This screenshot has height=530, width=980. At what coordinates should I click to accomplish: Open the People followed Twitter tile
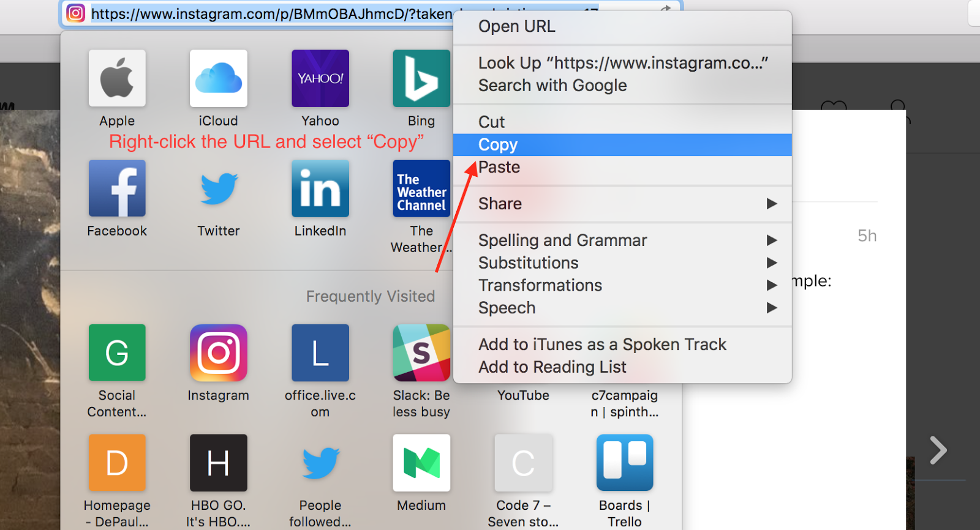(320, 463)
